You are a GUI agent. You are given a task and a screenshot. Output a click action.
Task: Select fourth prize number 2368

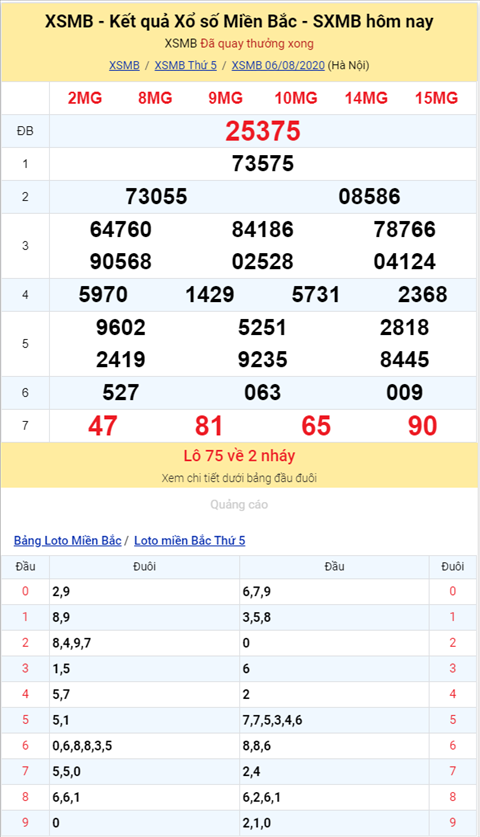(422, 295)
